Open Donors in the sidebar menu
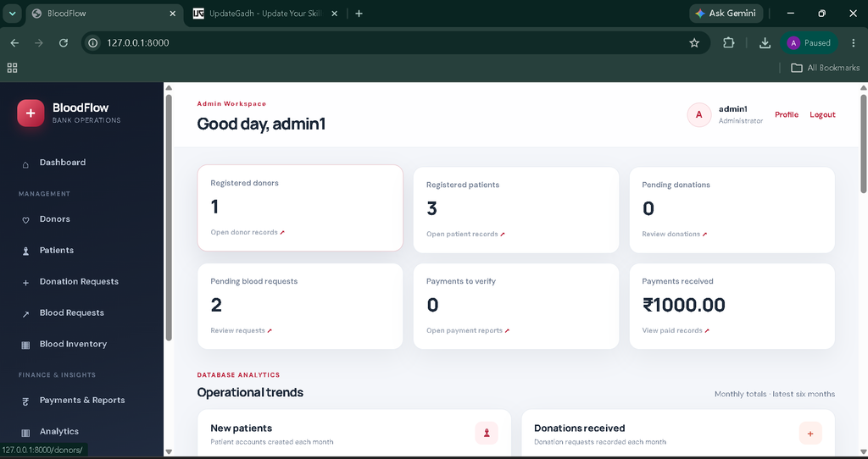 55,219
